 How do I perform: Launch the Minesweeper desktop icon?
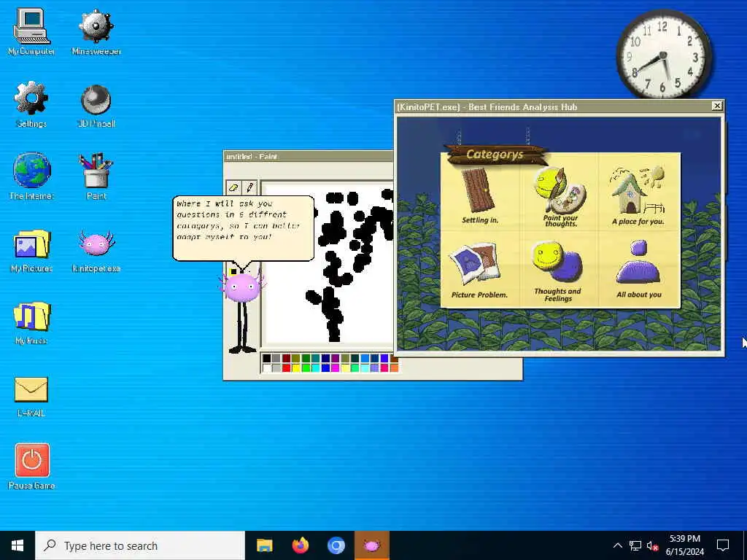[x=96, y=31]
